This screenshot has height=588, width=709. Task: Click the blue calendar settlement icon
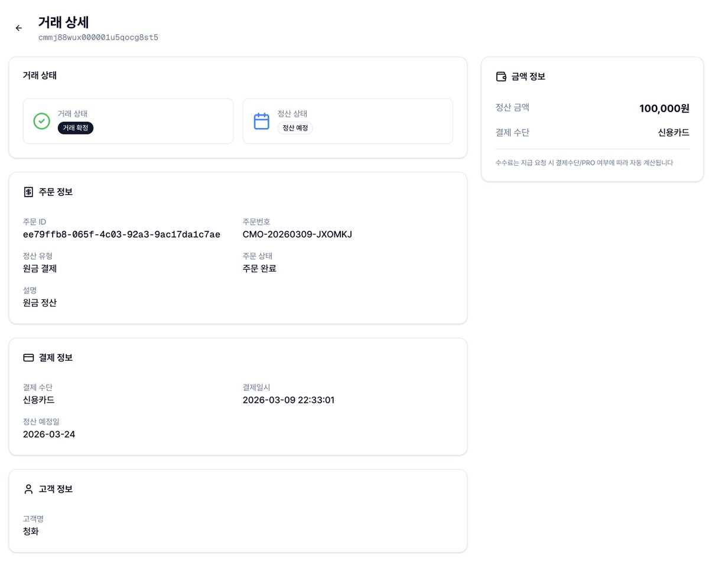(x=262, y=121)
